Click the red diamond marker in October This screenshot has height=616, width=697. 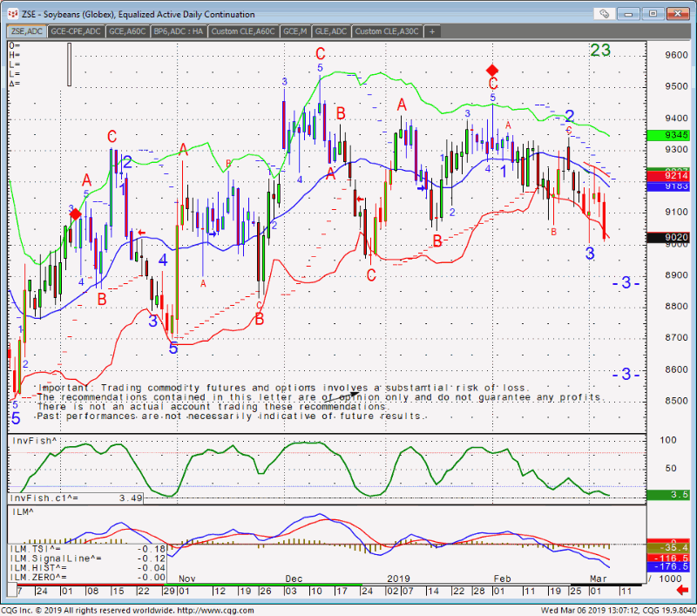coord(76,213)
